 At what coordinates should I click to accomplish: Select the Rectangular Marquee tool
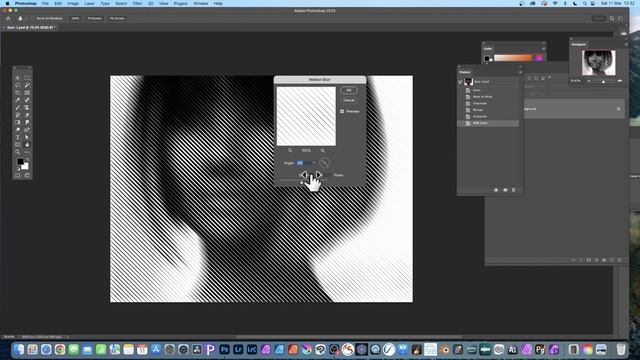tap(27, 78)
